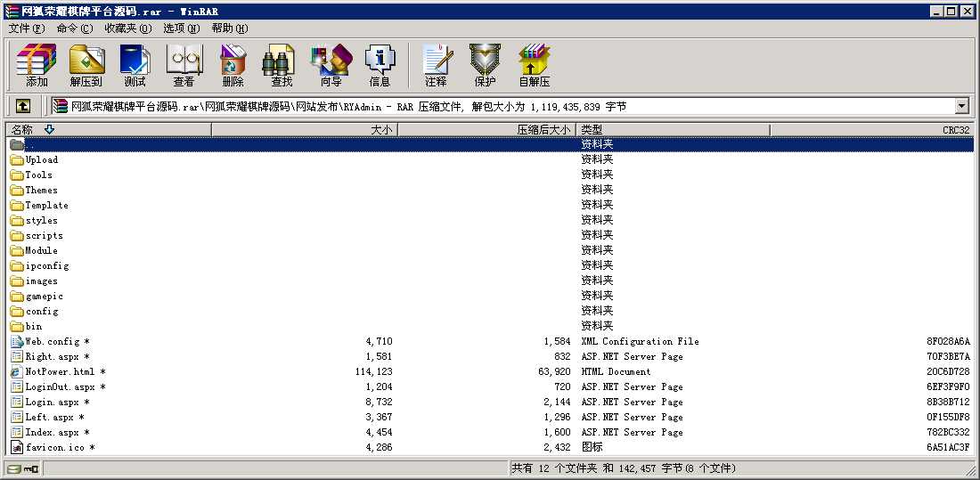Click the archive path address field

503,106
